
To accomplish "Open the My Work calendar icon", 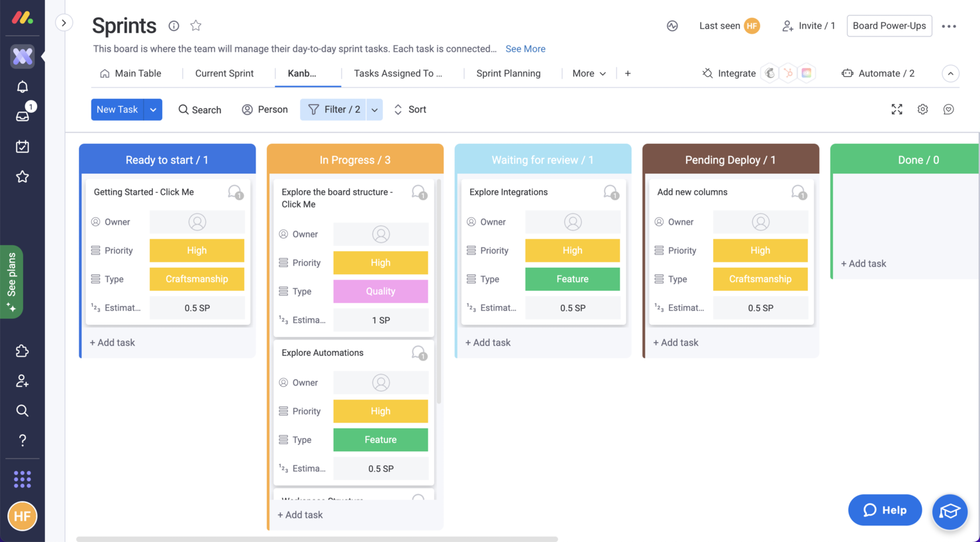I will click(23, 146).
